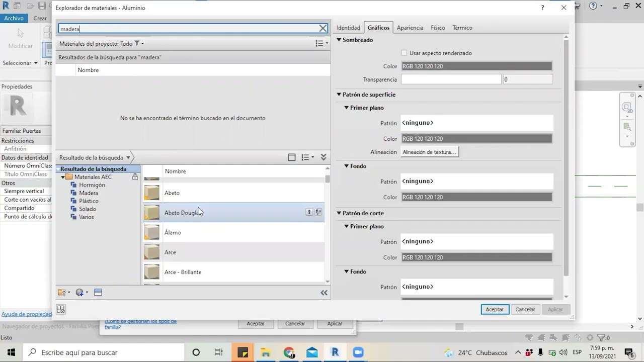Enable Usar aspecto renderizado checkbox
The image size is (644, 362).
tap(404, 53)
